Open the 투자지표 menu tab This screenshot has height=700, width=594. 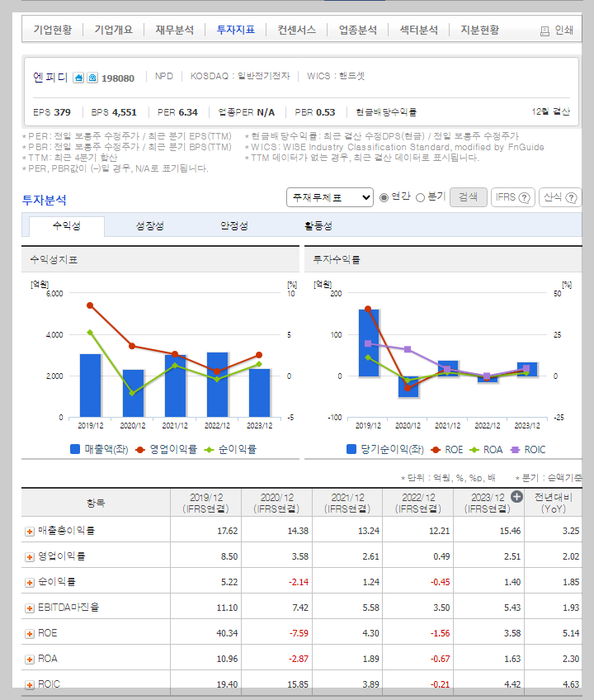[x=236, y=30]
